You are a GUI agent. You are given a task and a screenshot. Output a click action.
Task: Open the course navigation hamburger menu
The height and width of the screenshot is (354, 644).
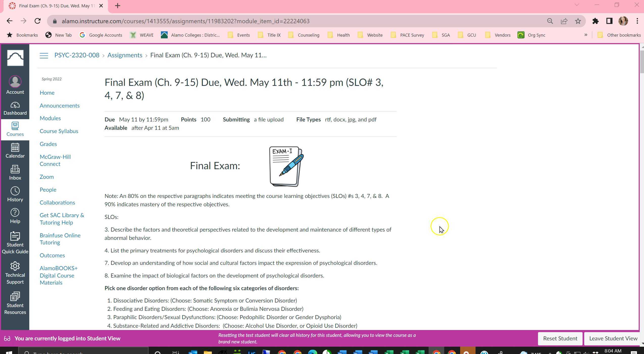tap(43, 55)
